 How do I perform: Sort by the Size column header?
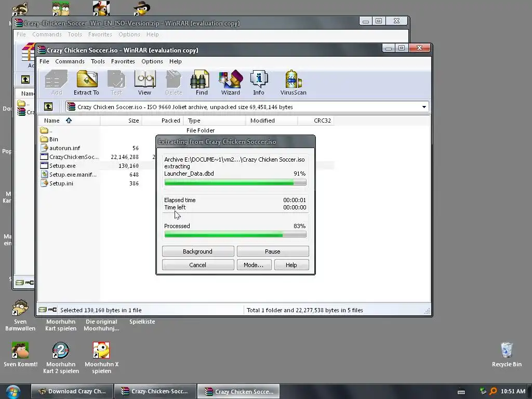121,121
